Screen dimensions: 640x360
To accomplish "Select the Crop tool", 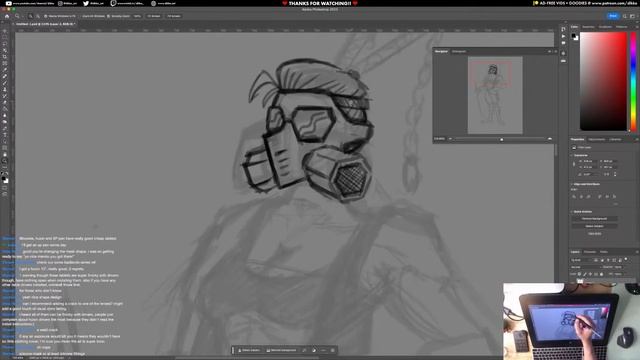I will (5, 57).
